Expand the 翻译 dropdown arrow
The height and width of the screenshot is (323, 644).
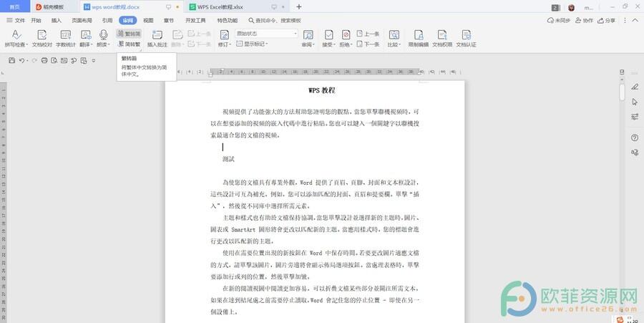(x=92, y=45)
